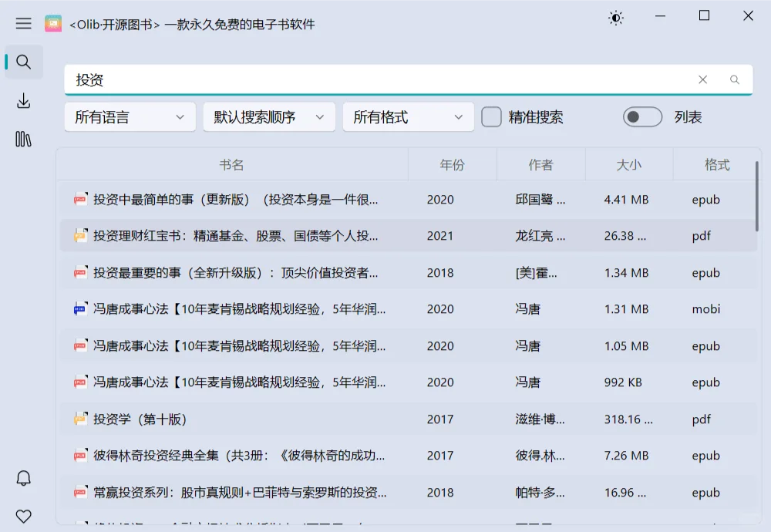Click the 1.34 MB size cell

coord(626,272)
